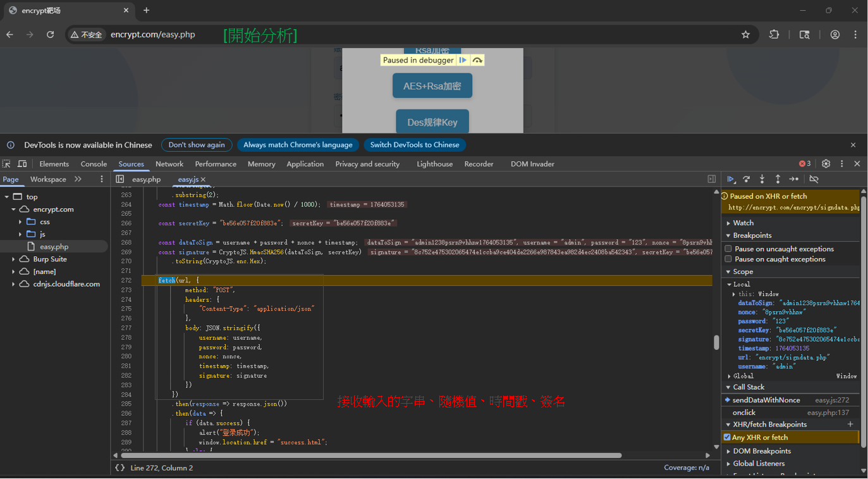Step over next function call
This screenshot has width=868, height=479.
[x=747, y=179]
